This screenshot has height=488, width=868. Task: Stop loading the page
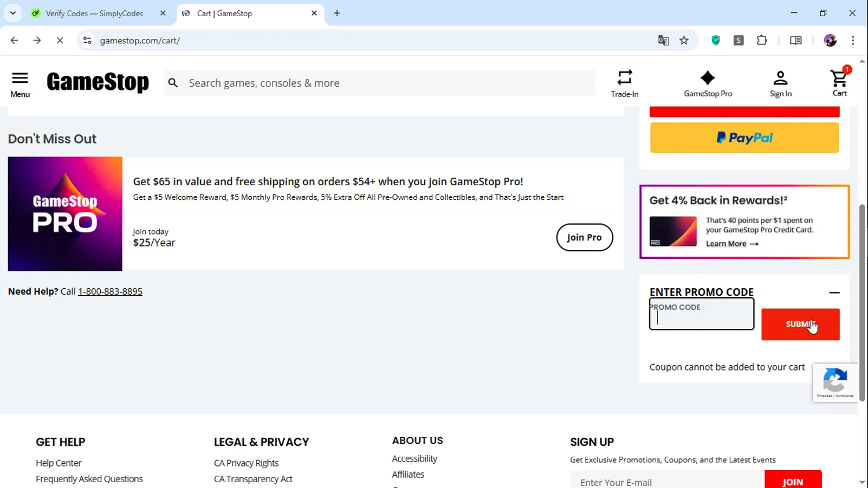60,41
